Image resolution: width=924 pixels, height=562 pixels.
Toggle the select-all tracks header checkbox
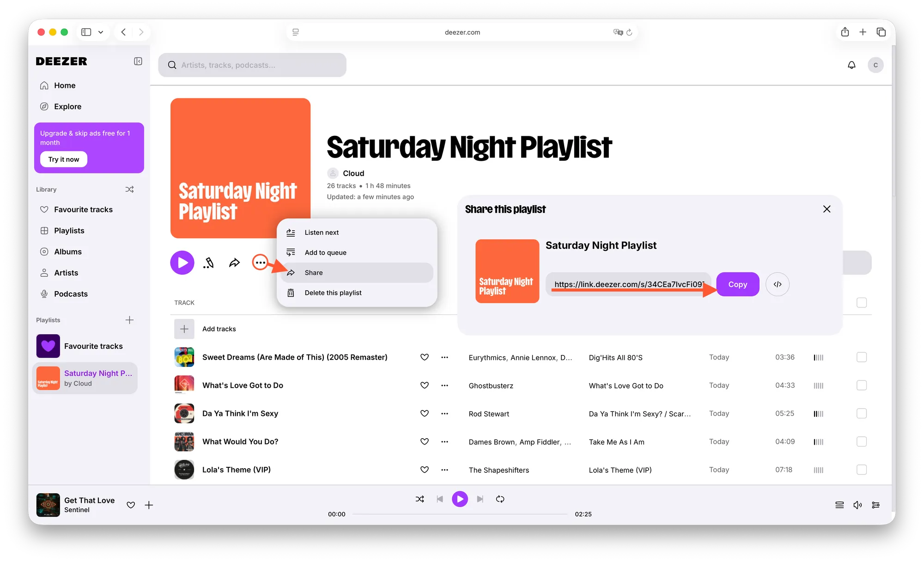click(x=861, y=303)
